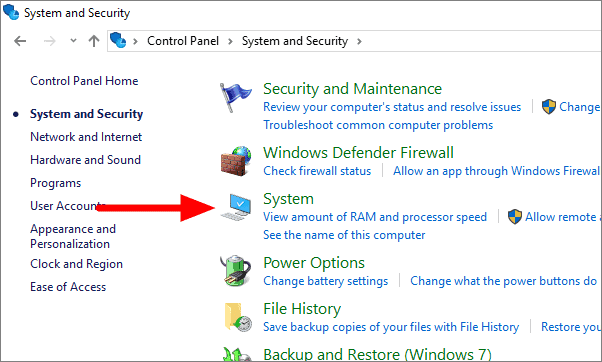Click the Windows Defender Firewall brick wall icon
This screenshot has width=602, height=362.
(x=236, y=161)
